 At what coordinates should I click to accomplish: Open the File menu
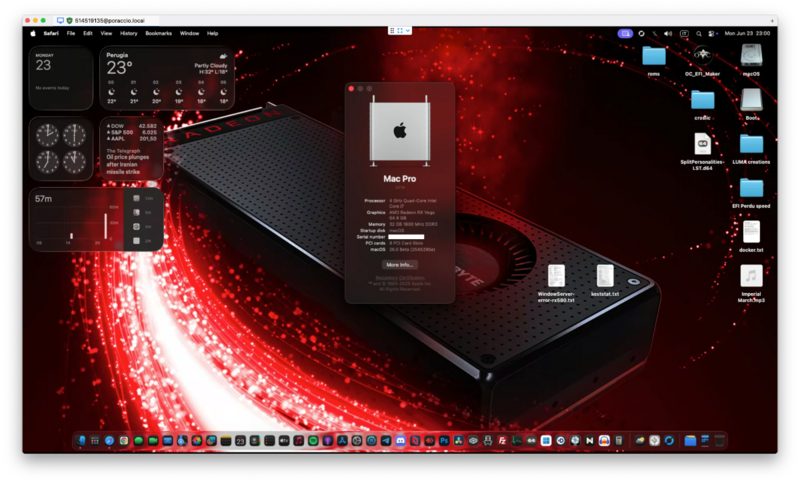point(71,33)
